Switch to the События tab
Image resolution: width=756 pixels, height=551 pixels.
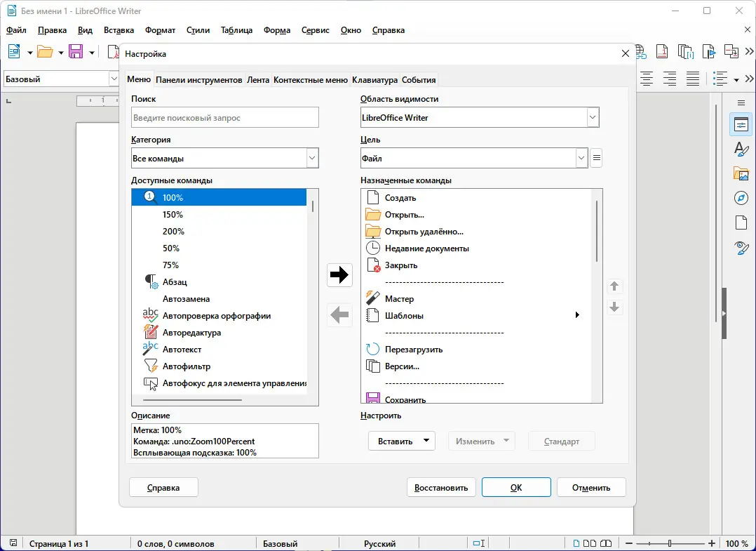coord(419,79)
